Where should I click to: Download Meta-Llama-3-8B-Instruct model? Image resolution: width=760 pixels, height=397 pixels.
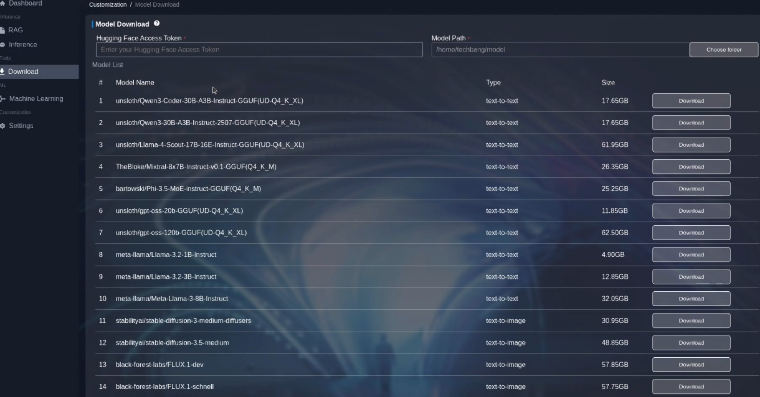point(691,299)
